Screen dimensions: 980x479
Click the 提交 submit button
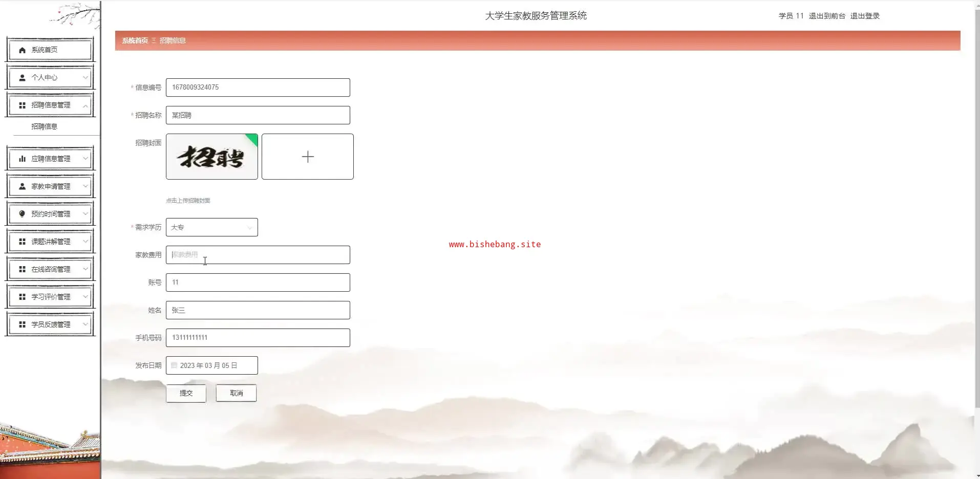point(186,393)
